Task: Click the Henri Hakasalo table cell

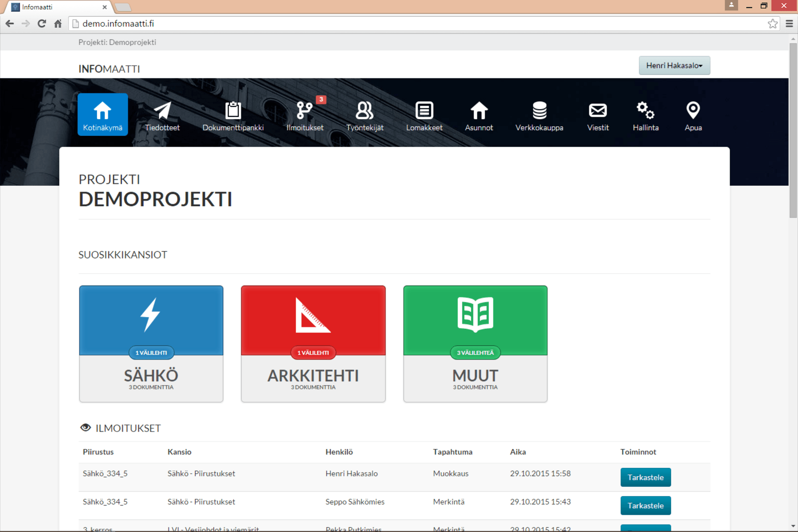Action: pyautogui.click(x=352, y=473)
